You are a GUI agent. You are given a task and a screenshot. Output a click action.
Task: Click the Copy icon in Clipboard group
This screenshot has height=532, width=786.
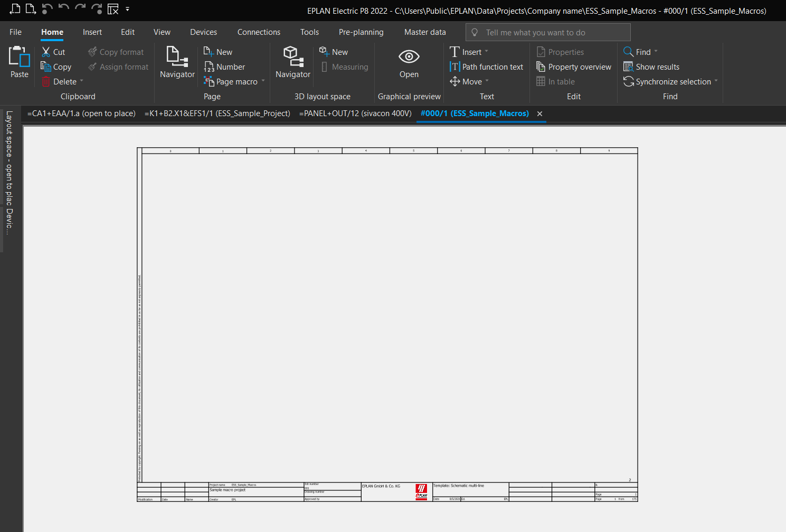[46, 66]
